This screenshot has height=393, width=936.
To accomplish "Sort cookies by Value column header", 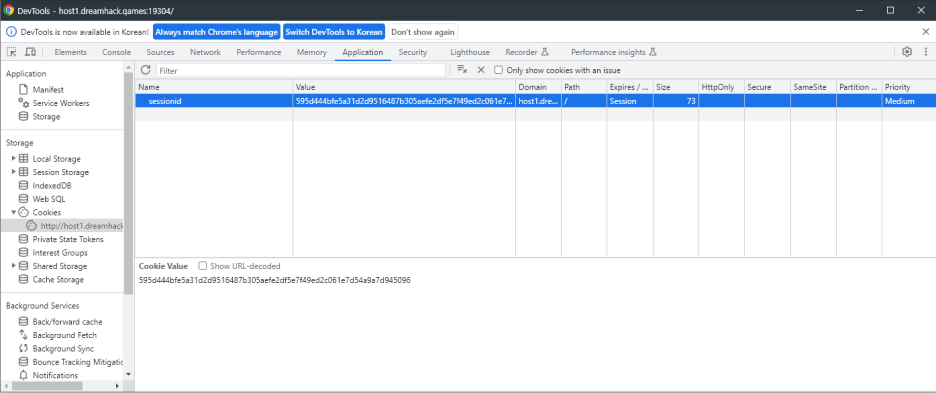I will 404,87.
